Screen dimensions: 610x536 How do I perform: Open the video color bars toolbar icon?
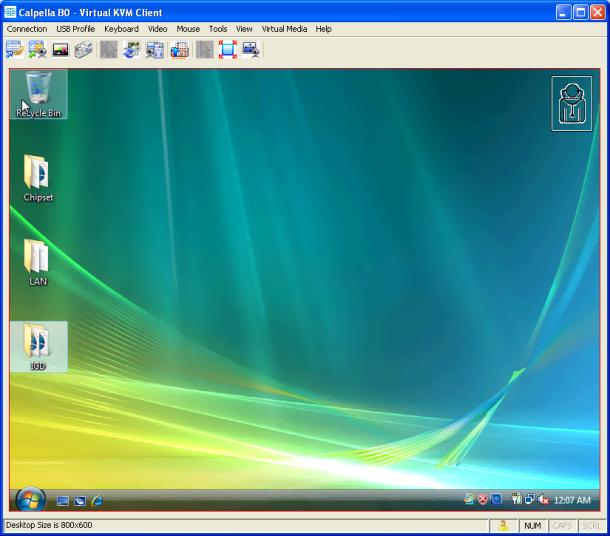click(61, 50)
